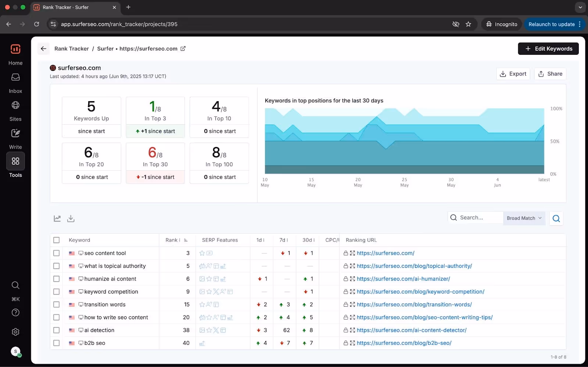This screenshot has width=588, height=367.
Task: Click the blue search magnifier button
Action: tap(556, 218)
